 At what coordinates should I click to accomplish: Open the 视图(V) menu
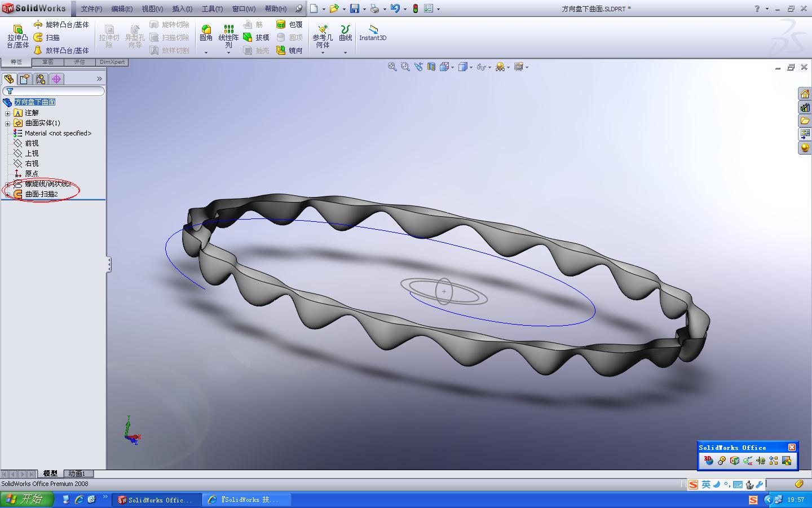[152, 9]
